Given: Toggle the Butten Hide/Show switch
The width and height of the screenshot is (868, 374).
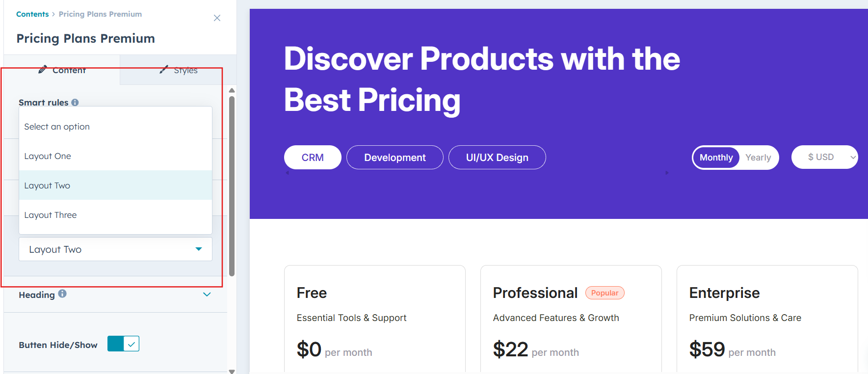Looking at the screenshot, I should coord(123,344).
